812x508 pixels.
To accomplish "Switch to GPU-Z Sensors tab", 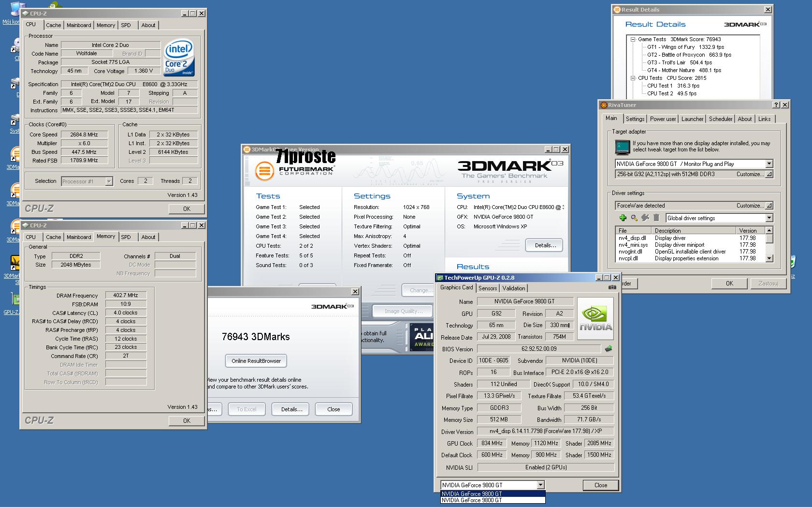I will 488,288.
